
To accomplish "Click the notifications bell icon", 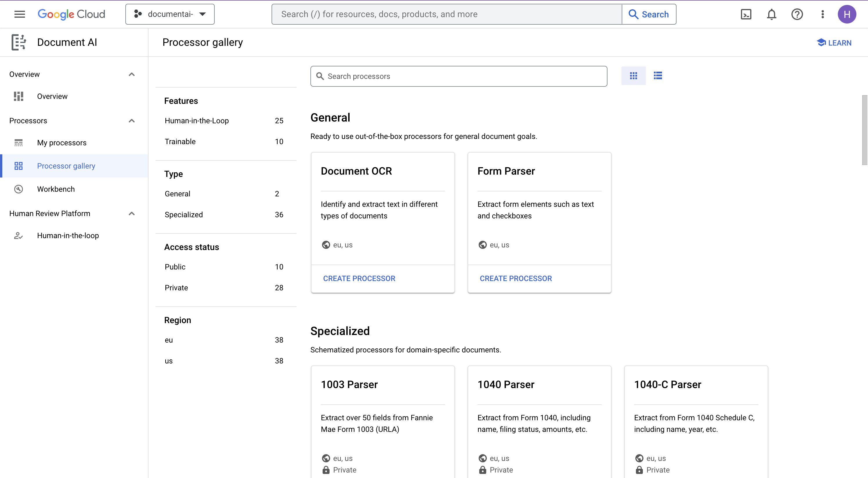I will (771, 14).
